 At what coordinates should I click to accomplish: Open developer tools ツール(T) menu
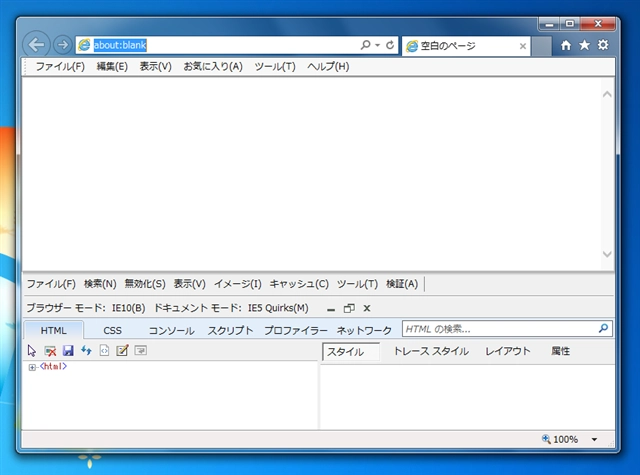click(x=357, y=284)
